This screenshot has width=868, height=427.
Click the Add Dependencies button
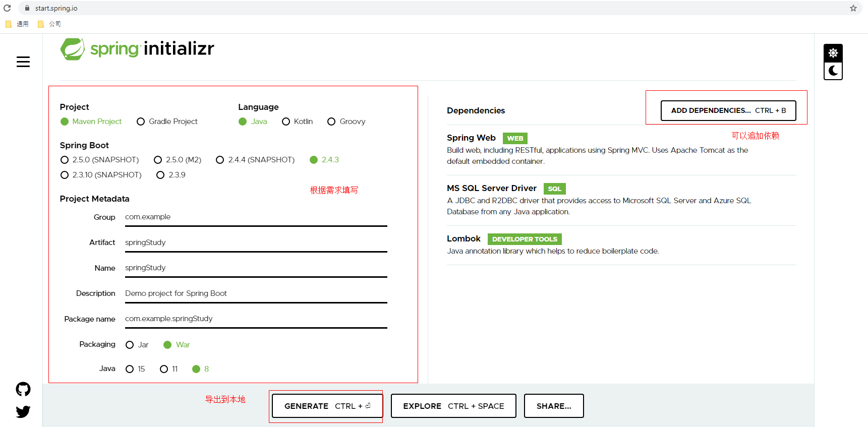click(x=728, y=110)
